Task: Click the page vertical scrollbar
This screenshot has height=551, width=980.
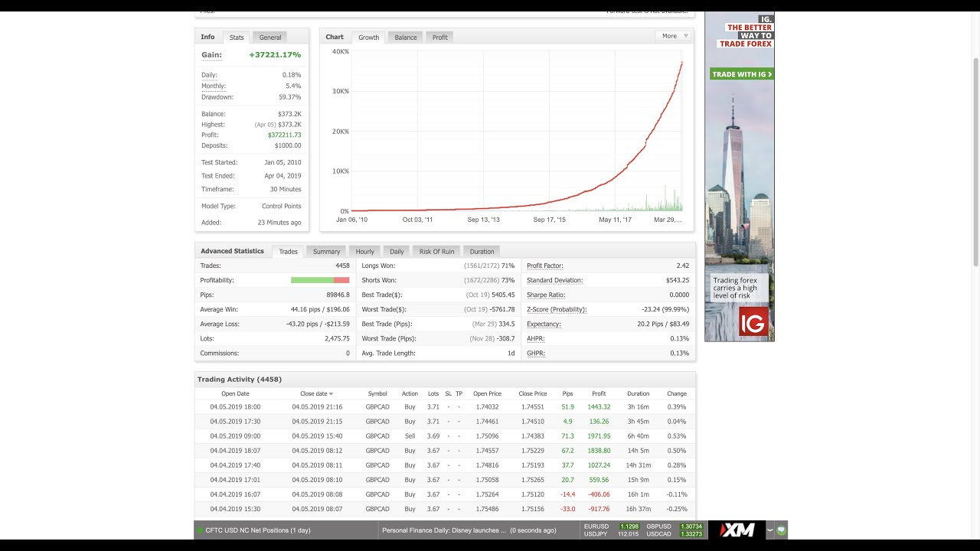Action: 975,164
